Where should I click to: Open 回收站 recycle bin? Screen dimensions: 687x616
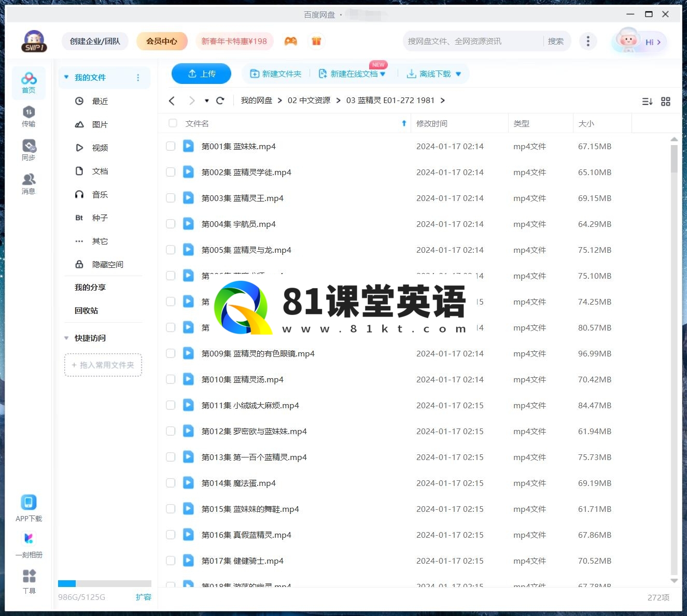click(x=86, y=311)
